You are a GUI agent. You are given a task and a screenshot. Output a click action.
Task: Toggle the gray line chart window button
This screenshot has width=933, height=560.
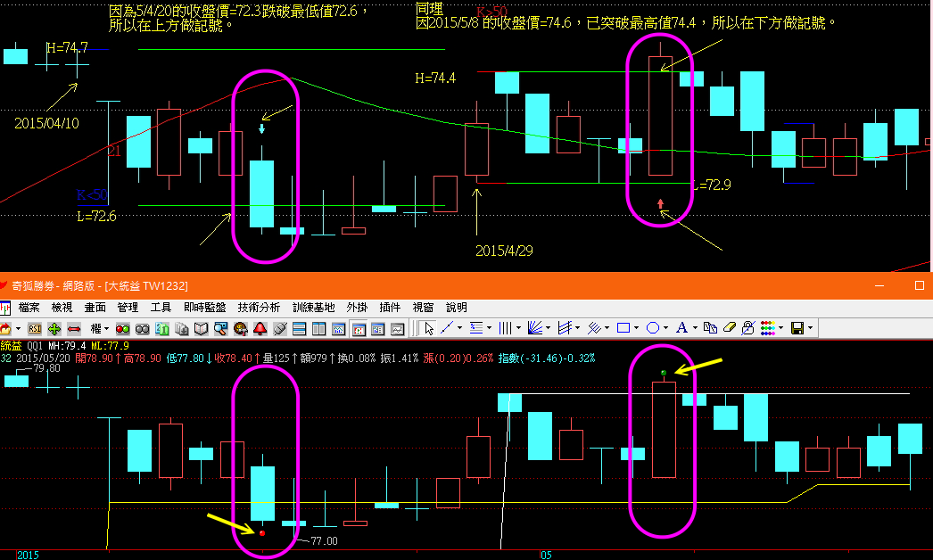click(398, 328)
